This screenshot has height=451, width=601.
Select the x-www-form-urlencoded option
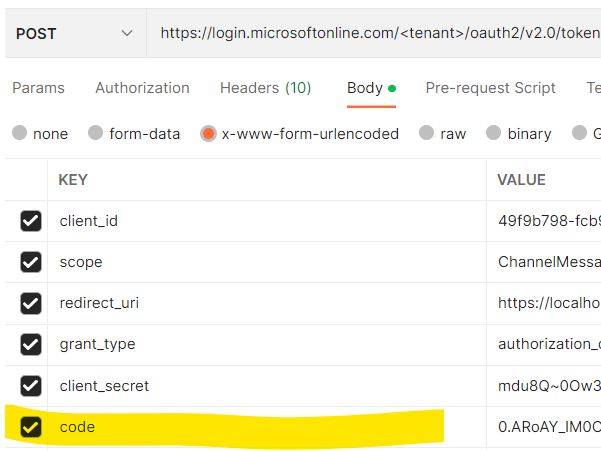point(208,134)
